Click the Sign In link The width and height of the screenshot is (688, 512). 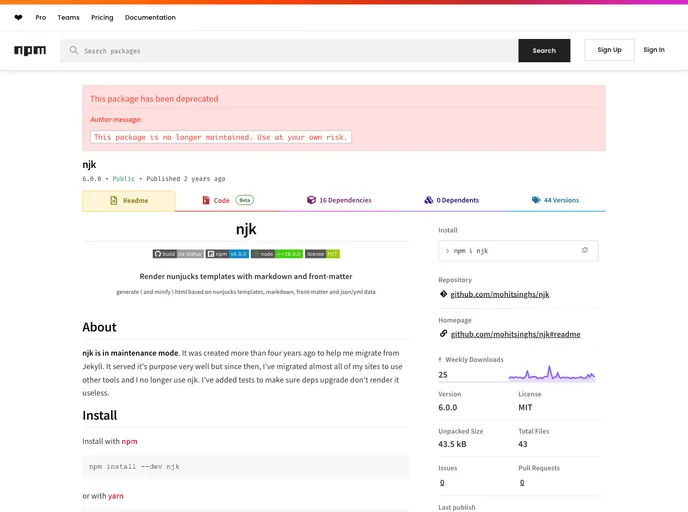click(654, 50)
